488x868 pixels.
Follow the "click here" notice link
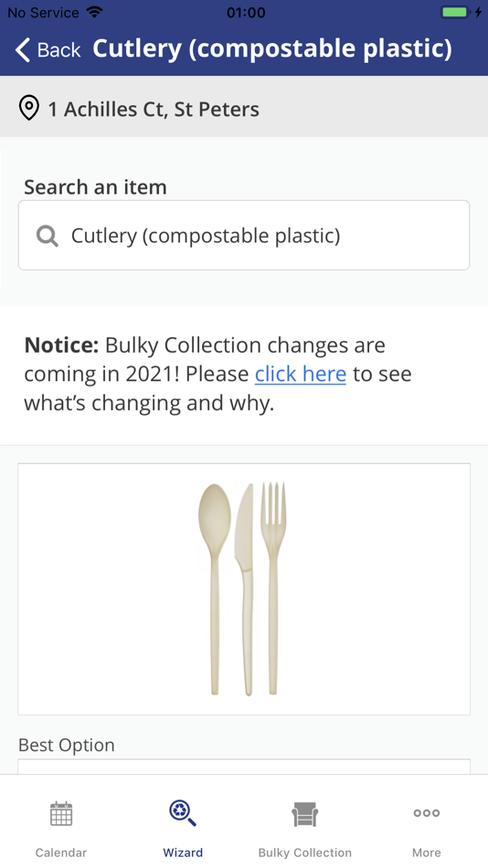(x=301, y=375)
